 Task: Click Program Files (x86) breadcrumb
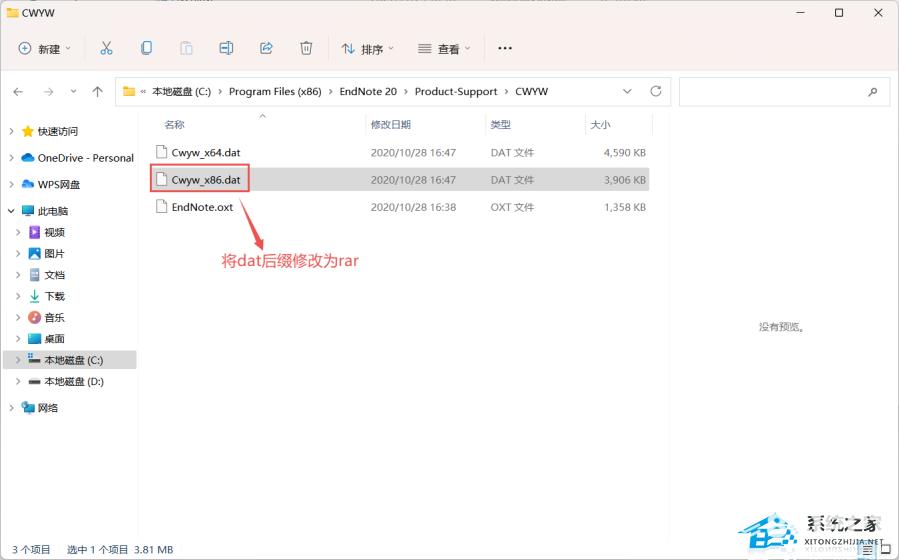(275, 92)
